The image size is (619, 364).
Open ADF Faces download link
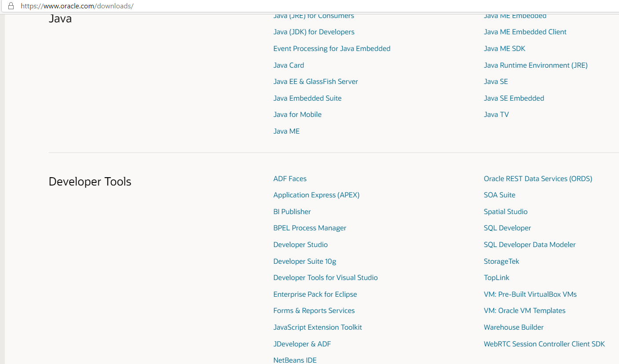tap(290, 179)
